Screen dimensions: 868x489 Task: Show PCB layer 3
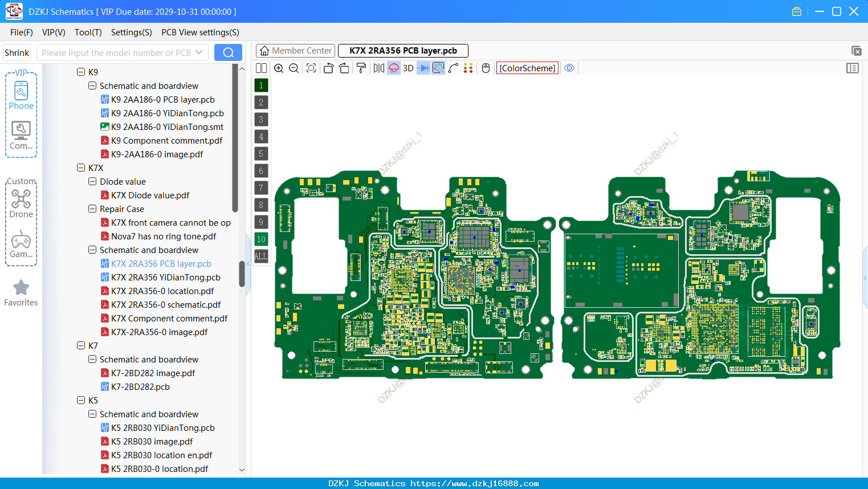[261, 120]
